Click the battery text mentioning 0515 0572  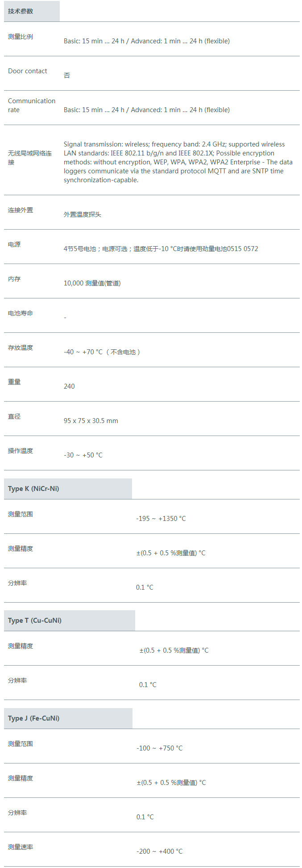pos(161,249)
